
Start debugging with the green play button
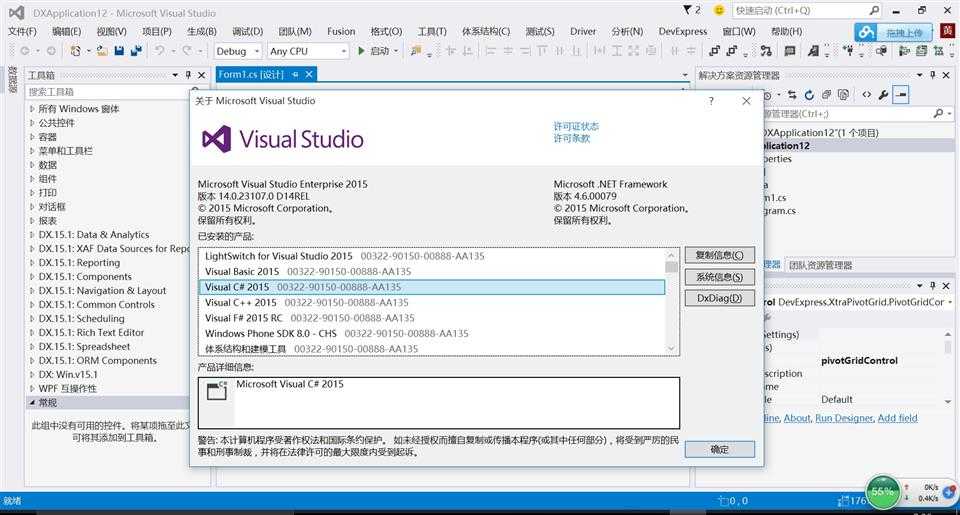pos(361,51)
